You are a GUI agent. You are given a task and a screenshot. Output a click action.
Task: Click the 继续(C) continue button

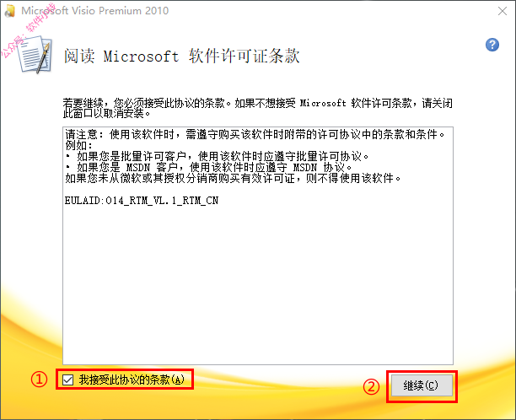click(422, 385)
